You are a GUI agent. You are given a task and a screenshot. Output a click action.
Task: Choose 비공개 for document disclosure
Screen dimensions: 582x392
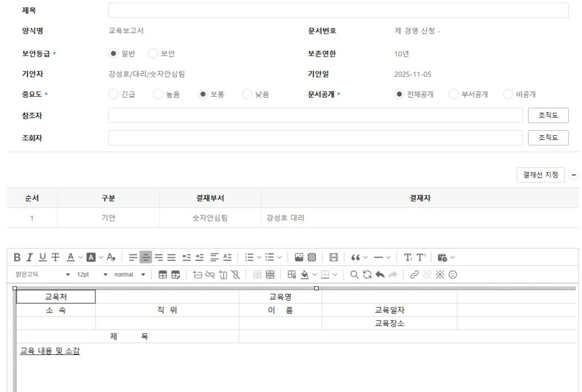508,94
